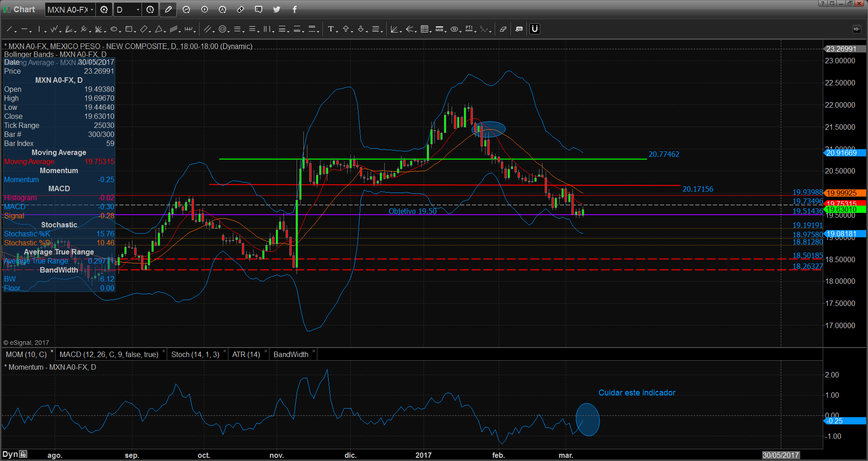
Task: Select the PTI tool
Action: [469, 29]
